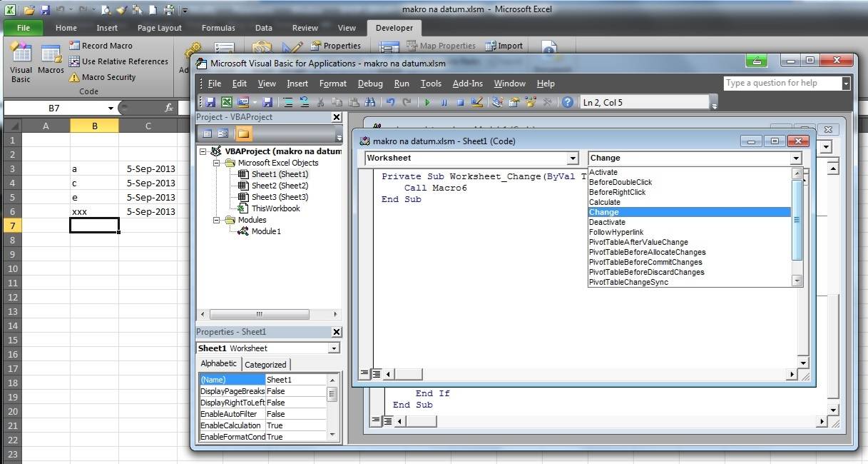
Task: Toggle Design Mode in VBA toolbar
Action: (476, 102)
